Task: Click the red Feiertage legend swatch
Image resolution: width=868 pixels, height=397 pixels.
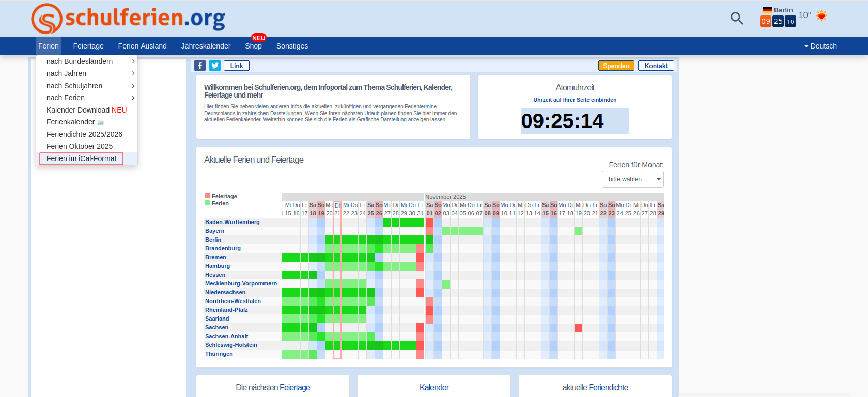Action: click(208, 196)
